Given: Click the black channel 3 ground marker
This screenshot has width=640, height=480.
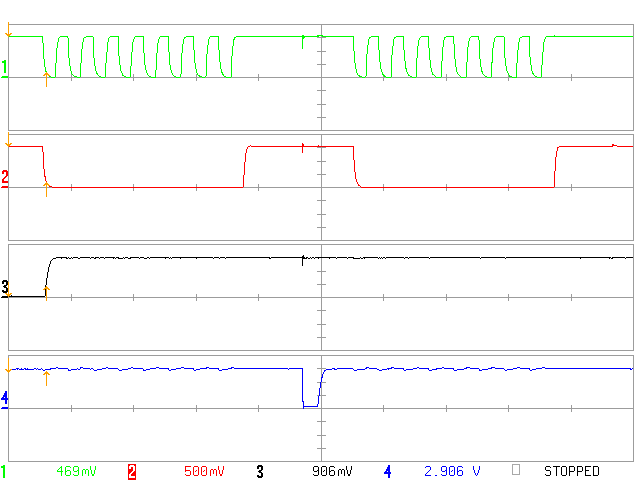Looking at the screenshot, I should click(x=4, y=289).
